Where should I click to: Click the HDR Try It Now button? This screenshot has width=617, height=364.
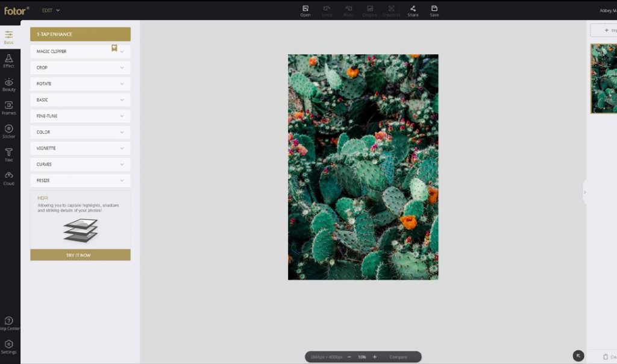80,255
